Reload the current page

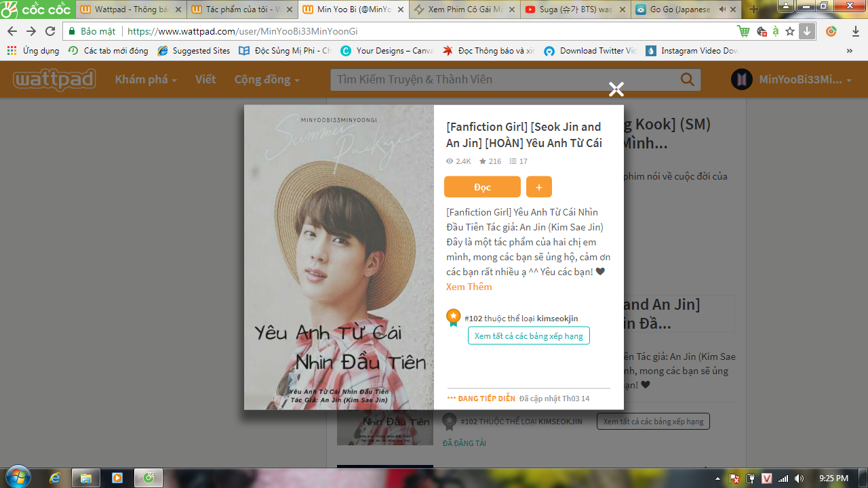pyautogui.click(x=50, y=31)
